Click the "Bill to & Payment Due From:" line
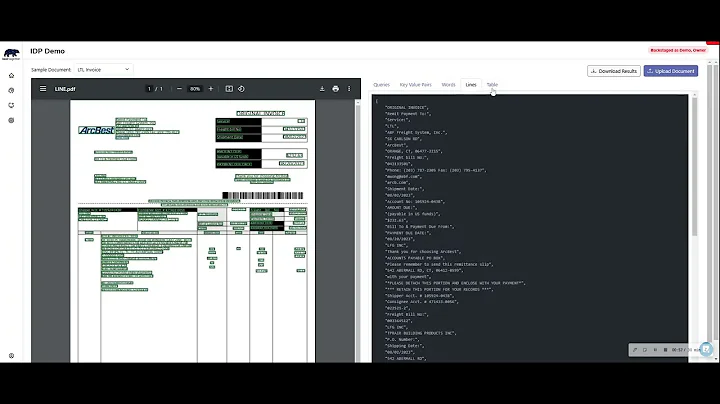This screenshot has height=404, width=720. pyautogui.click(x=420, y=226)
